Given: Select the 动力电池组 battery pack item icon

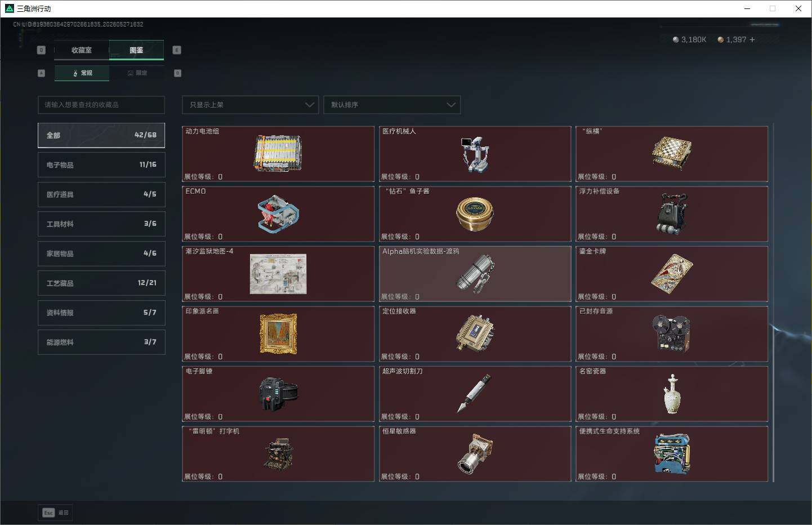Looking at the screenshot, I should [278, 153].
